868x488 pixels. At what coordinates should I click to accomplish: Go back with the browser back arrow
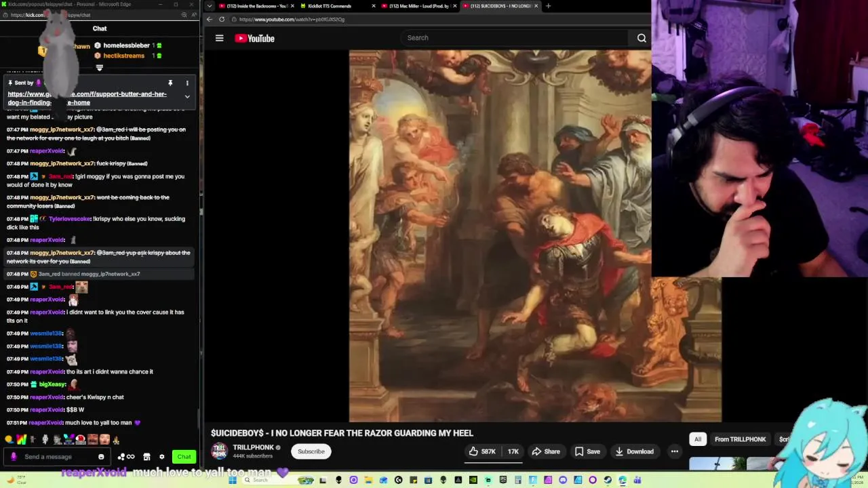(210, 19)
